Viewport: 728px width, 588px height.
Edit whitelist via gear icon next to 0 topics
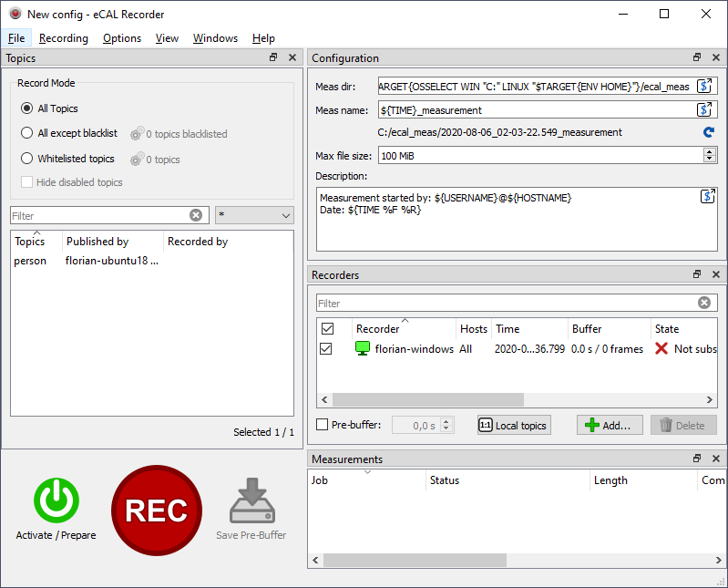tap(137, 160)
